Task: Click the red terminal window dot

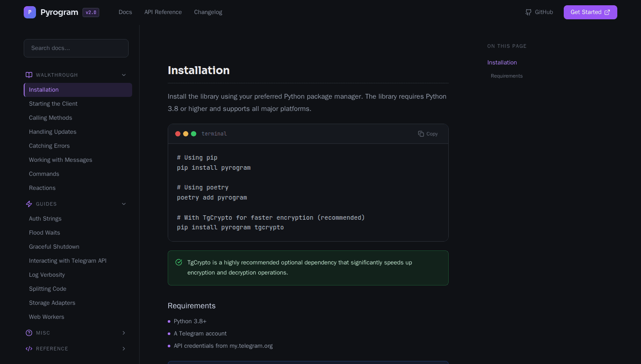Action: [178, 134]
